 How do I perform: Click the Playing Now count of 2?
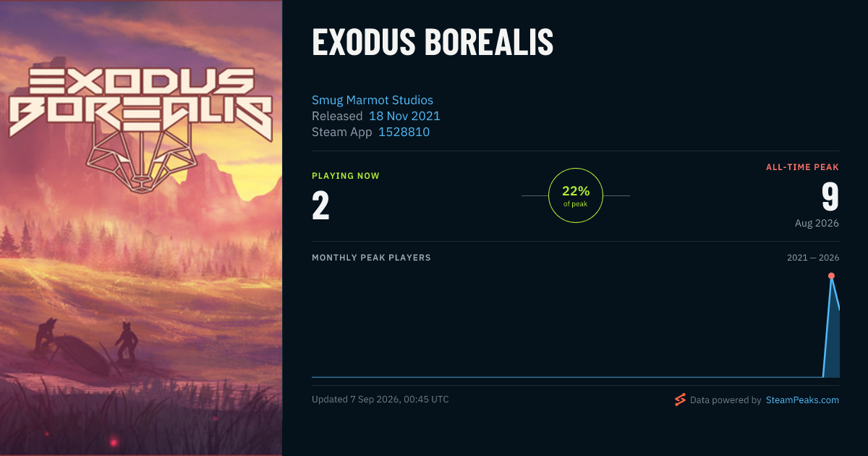[320, 206]
